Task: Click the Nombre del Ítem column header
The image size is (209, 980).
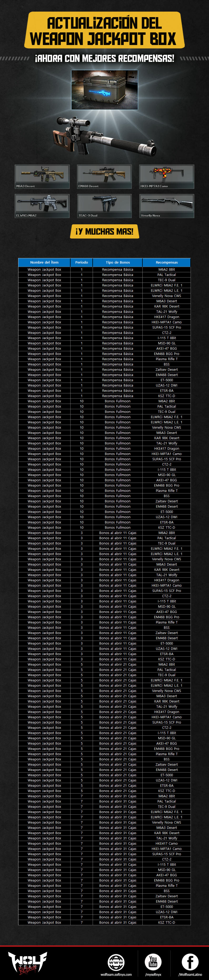Action: [x=44, y=262]
